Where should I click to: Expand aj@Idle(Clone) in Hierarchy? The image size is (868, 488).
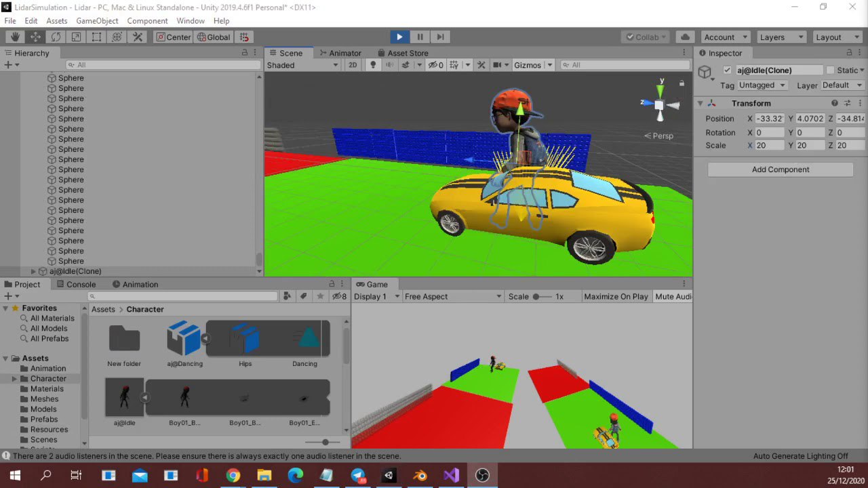click(x=33, y=271)
